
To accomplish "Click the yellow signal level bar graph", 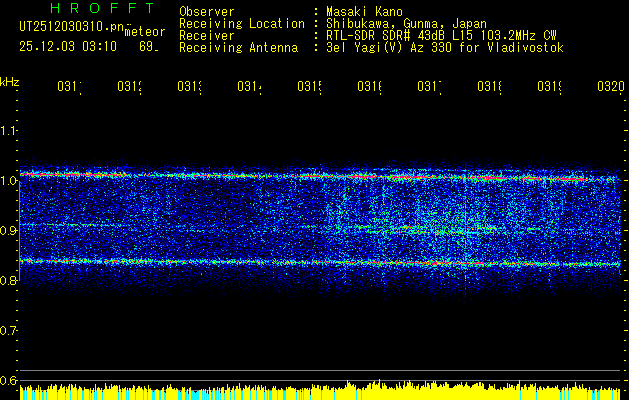I will pyautogui.click(x=320, y=391).
